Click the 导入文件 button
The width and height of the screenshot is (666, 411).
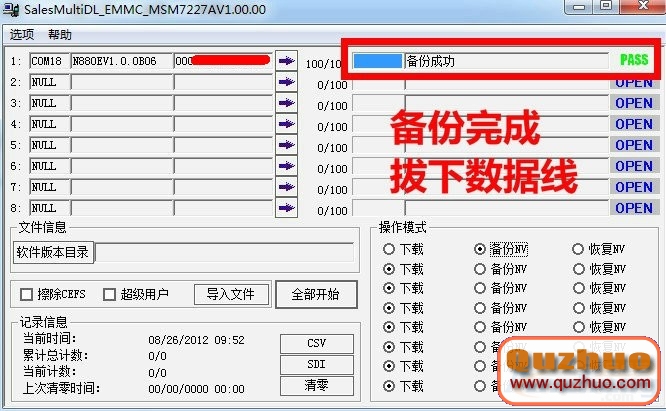231,294
